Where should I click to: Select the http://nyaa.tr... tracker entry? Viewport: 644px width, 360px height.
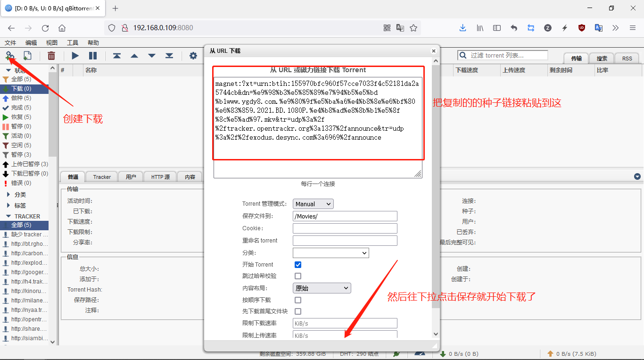point(25,310)
